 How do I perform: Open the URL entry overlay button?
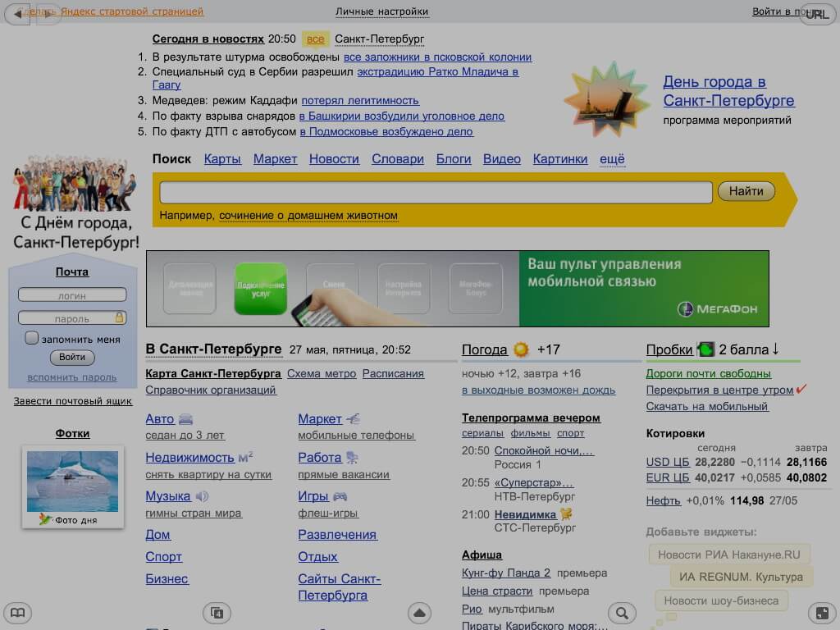[x=818, y=14]
